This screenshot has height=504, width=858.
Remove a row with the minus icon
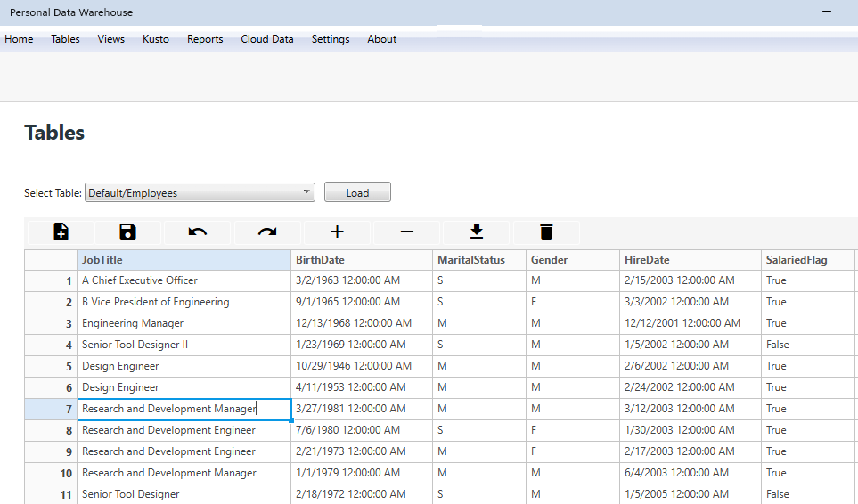point(406,232)
